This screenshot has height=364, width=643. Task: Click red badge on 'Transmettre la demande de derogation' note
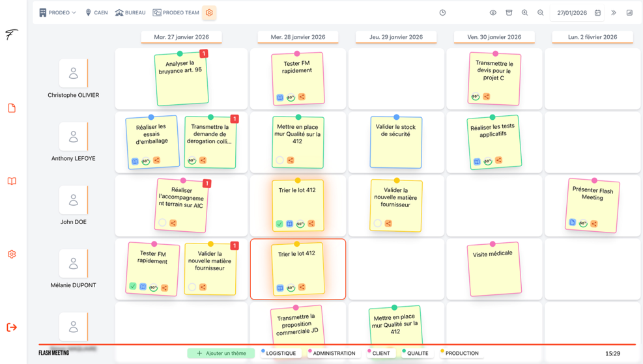[235, 119]
